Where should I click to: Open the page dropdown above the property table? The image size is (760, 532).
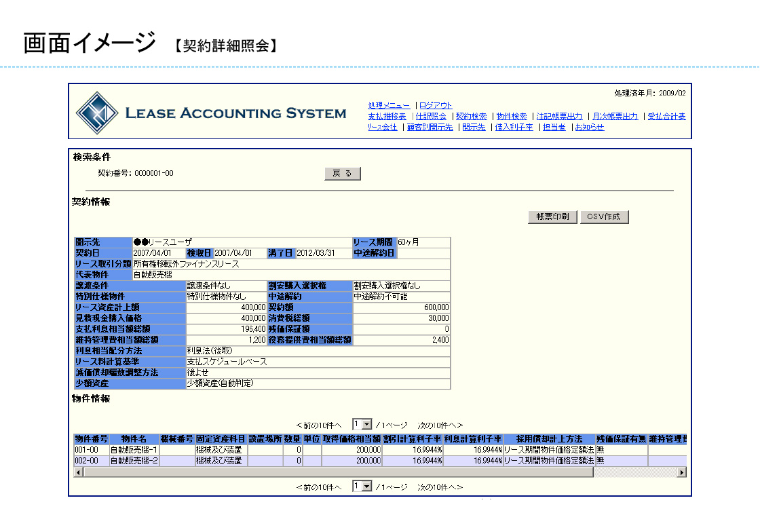coord(362,424)
